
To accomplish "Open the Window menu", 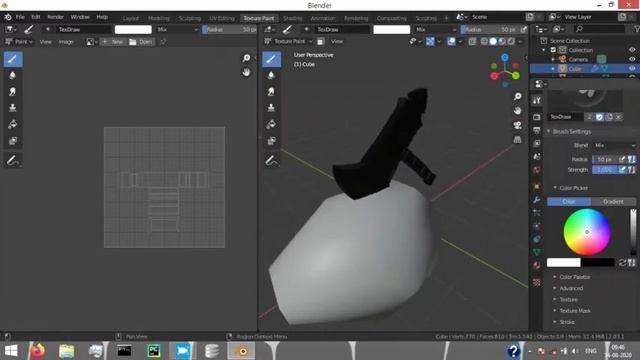I will coord(80,17).
